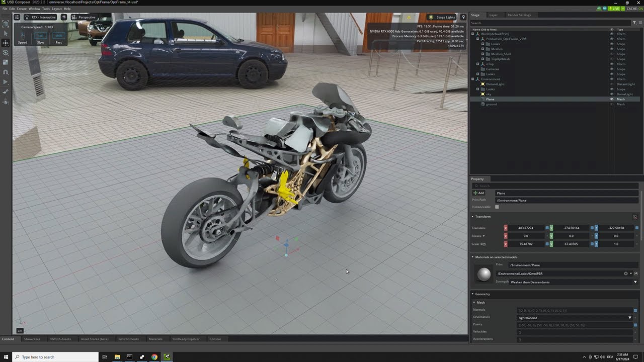The width and height of the screenshot is (644, 362).
Task: Open the File menu
Action: [x=5, y=9]
